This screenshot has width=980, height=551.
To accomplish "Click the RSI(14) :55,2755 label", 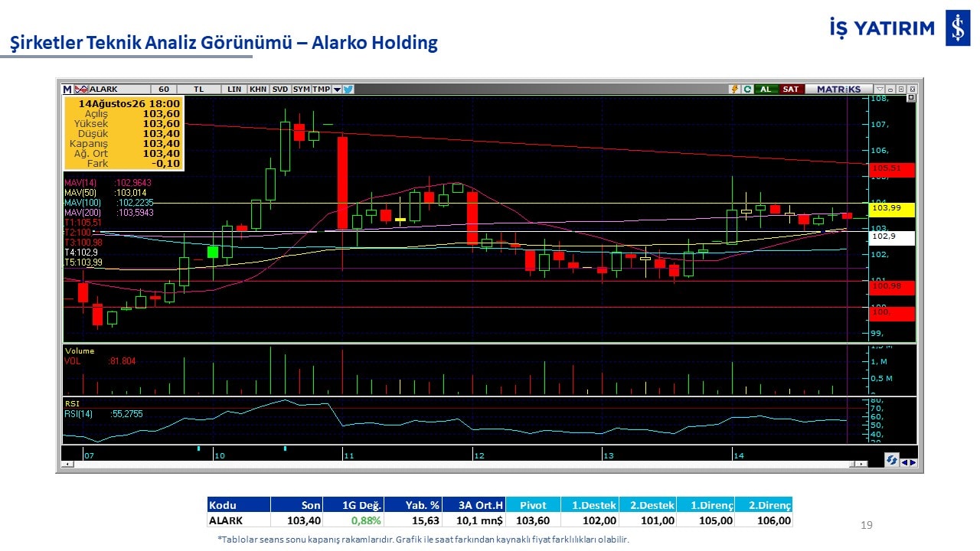I will [103, 414].
